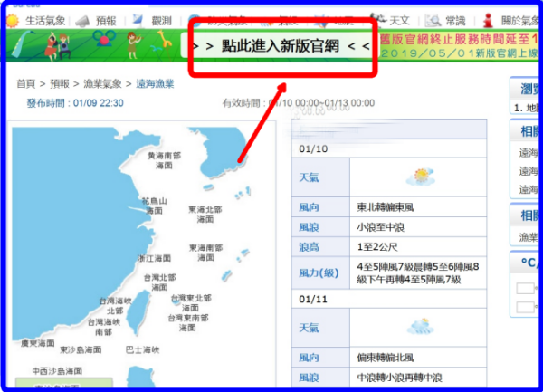The height and width of the screenshot is (392, 543).
Task: Open the 觀測 menu in navigation bar
Action: coord(159,21)
